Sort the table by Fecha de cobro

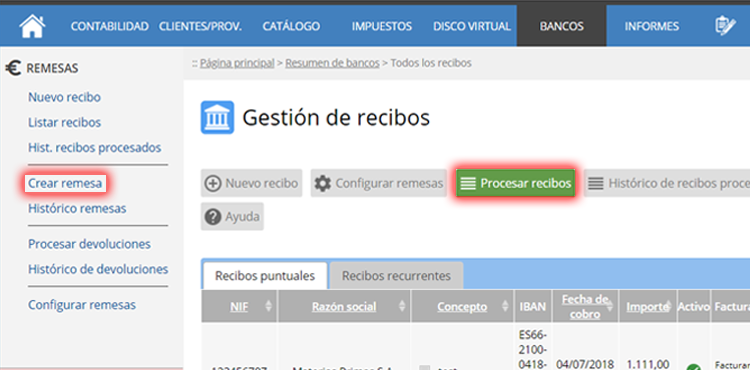(585, 306)
